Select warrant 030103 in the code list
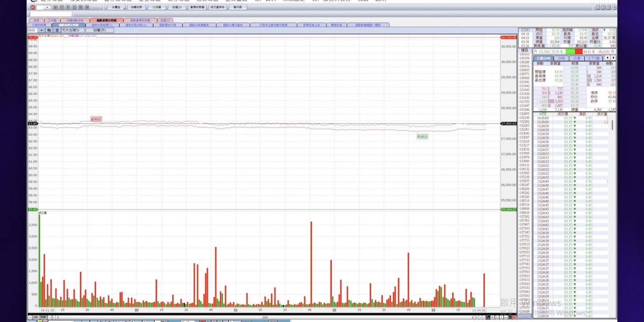This screenshot has width=644, height=322. (x=525, y=54)
